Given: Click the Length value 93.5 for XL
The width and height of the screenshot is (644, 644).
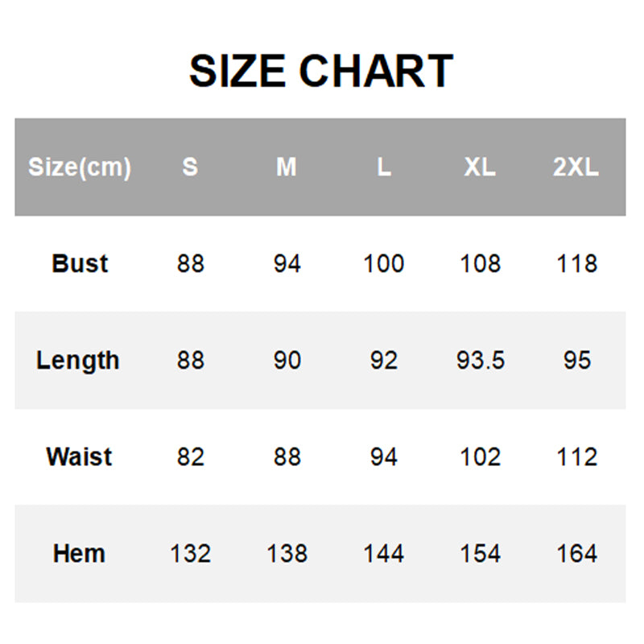Looking at the screenshot, I should tap(480, 361).
